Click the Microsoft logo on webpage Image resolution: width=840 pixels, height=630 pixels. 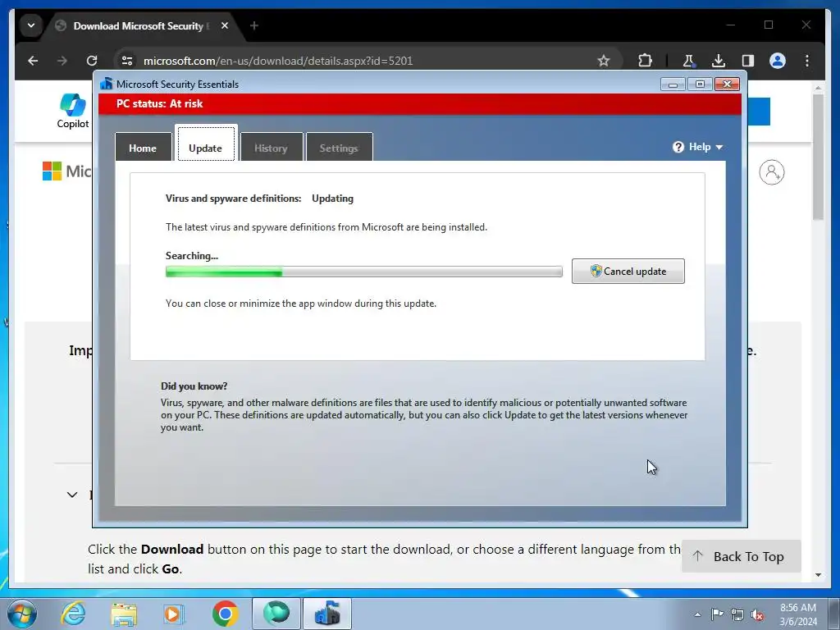[52, 171]
